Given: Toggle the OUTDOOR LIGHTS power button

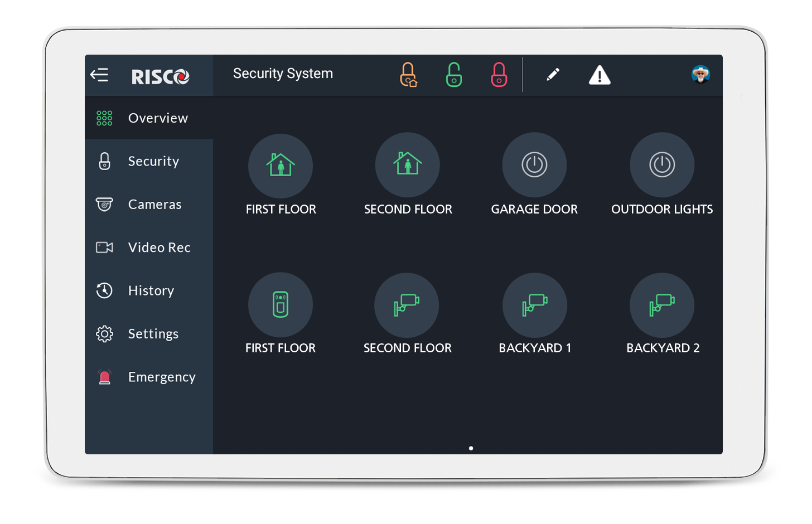Looking at the screenshot, I should (662, 164).
